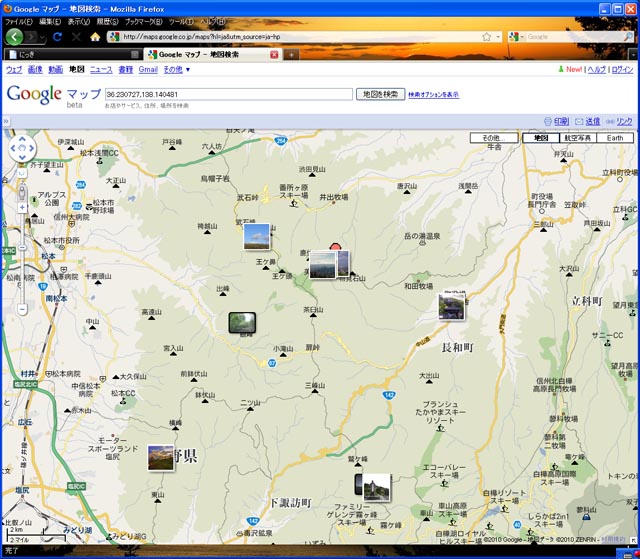Pan the map up

pyautogui.click(x=22, y=140)
